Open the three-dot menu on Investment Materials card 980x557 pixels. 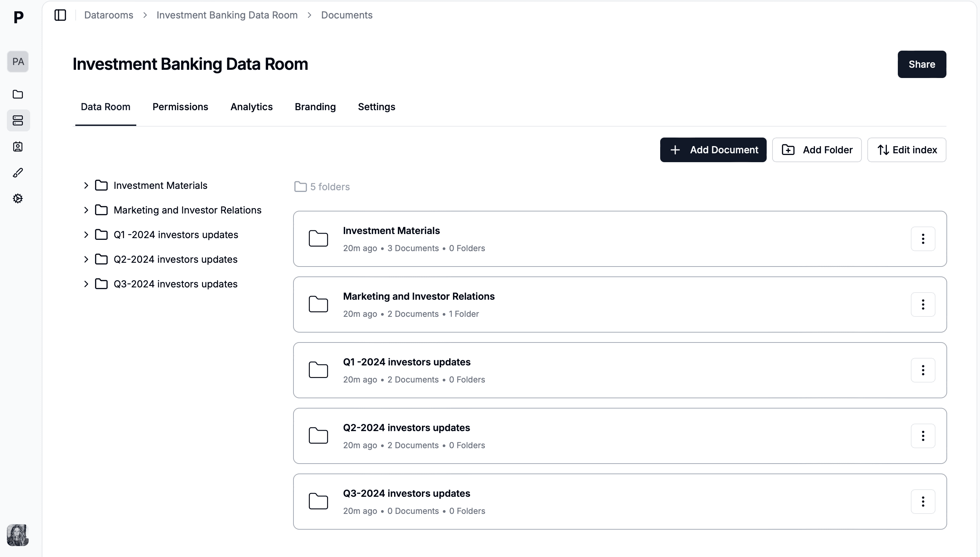pos(923,238)
